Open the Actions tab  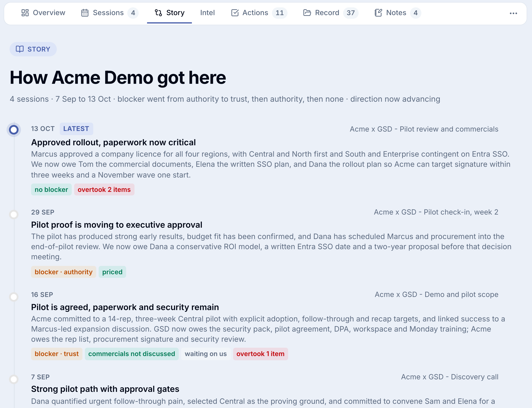pyautogui.click(x=259, y=13)
